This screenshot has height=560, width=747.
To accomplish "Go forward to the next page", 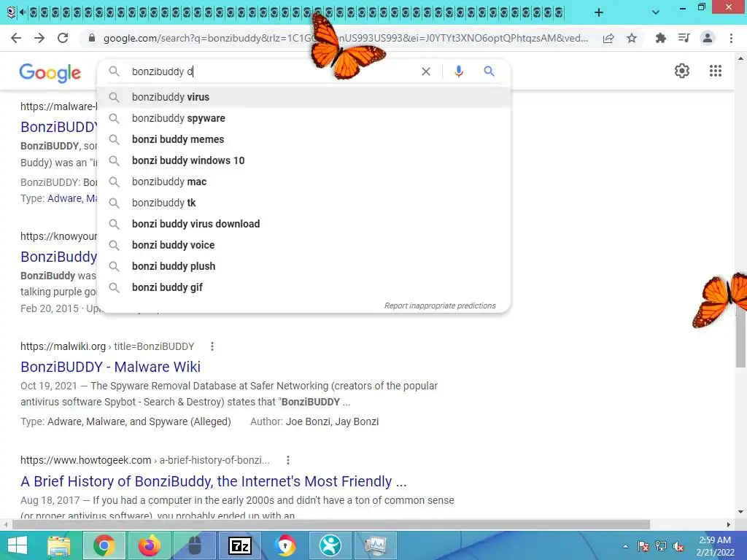I will [39, 38].
